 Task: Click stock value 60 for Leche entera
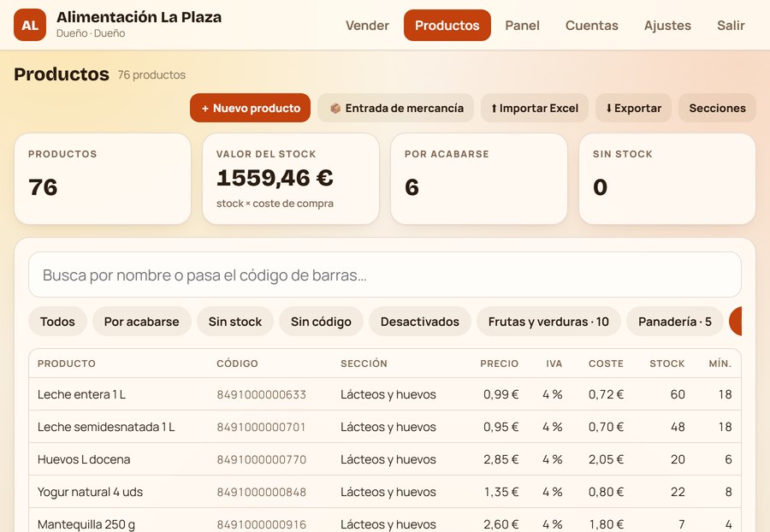[x=678, y=394]
